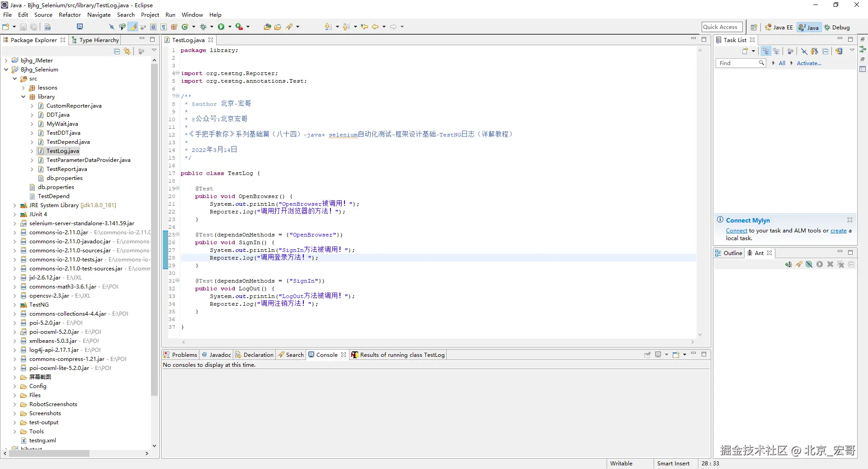Collapse the library package node
Viewport: 868px width, 469px height.
click(24, 97)
